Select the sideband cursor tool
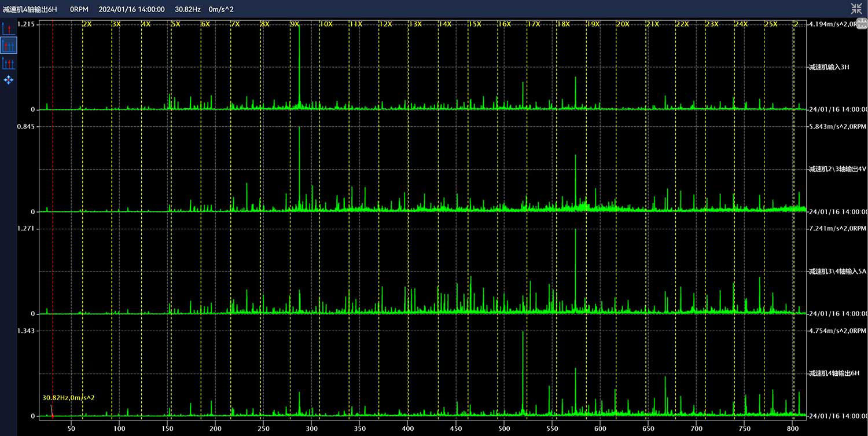The width and height of the screenshot is (868, 436). click(8, 63)
